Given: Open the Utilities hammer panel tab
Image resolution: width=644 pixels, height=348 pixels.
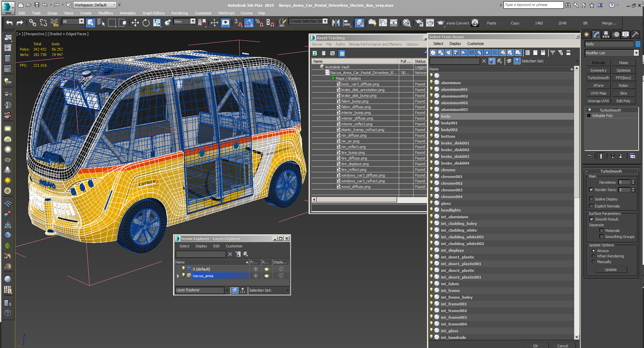Looking at the screenshot, I should 635,34.
